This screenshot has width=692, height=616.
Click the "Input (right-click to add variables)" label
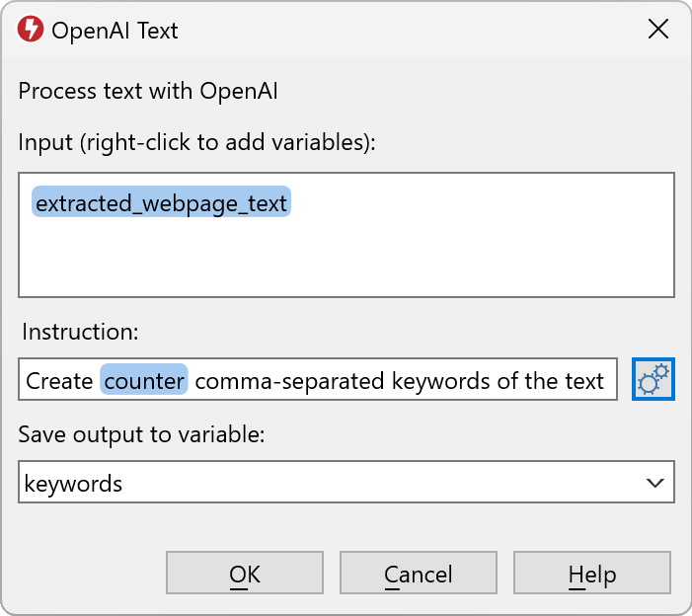[x=196, y=142]
